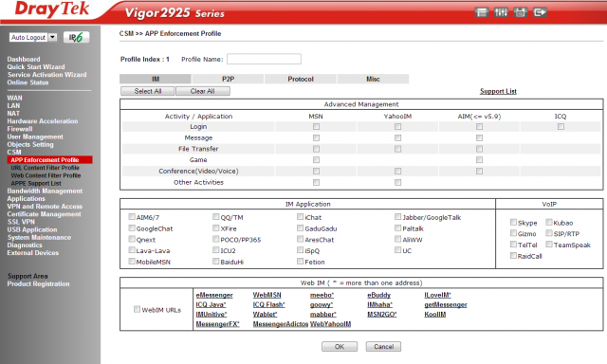
Task: Open Online Status in sidebar
Action: [28, 82]
